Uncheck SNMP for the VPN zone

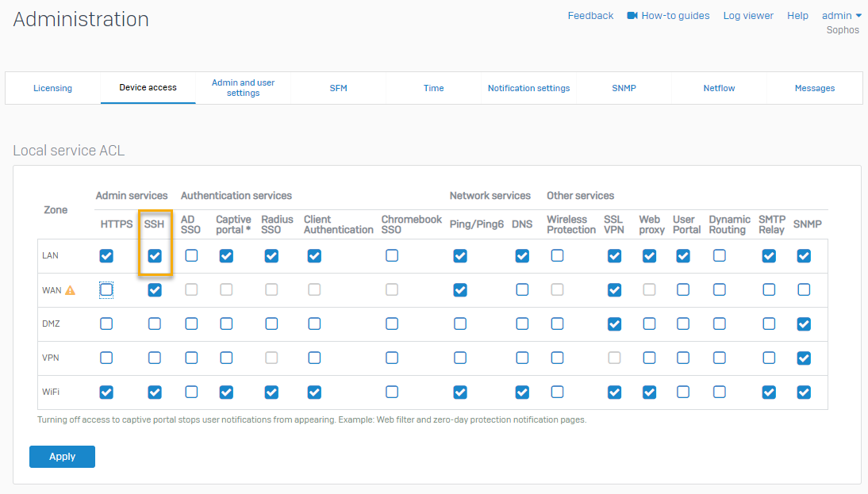(x=804, y=358)
